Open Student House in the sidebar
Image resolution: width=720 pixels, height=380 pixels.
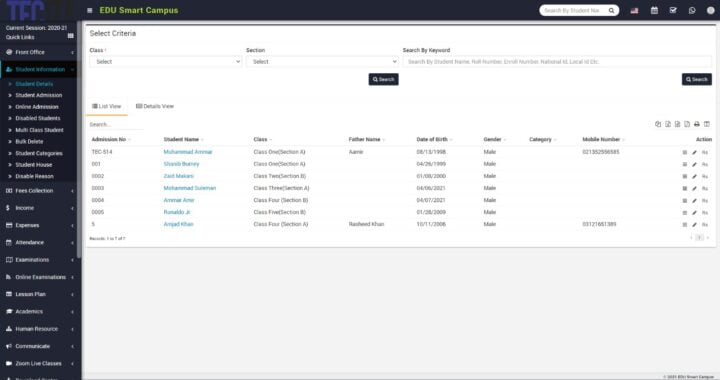[x=34, y=165]
